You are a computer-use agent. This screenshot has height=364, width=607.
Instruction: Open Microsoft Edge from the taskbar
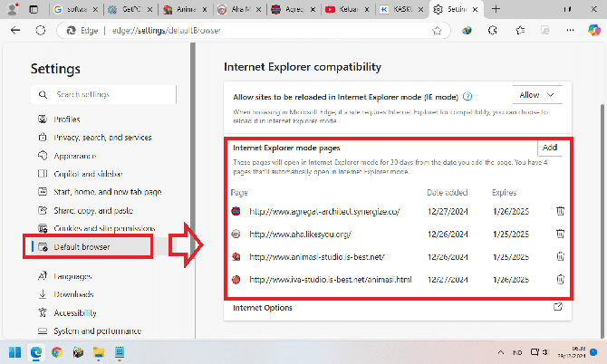tap(36, 352)
